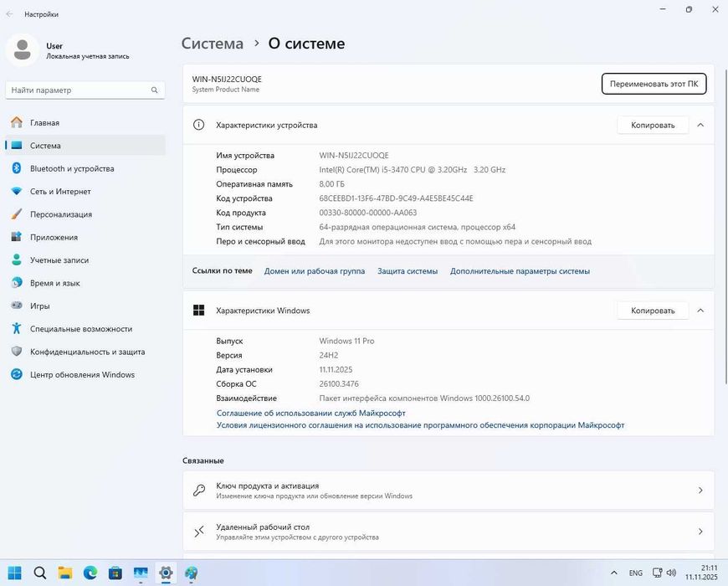Viewport: 728px width, 586px height.
Task: Click the search magnifier in Найти параметр
Action: tap(154, 90)
